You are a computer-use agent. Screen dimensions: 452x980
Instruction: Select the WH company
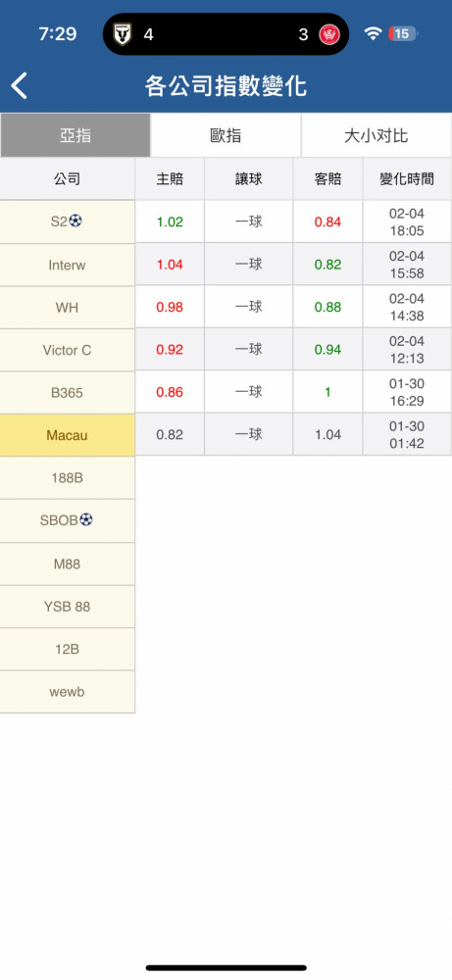(67, 308)
